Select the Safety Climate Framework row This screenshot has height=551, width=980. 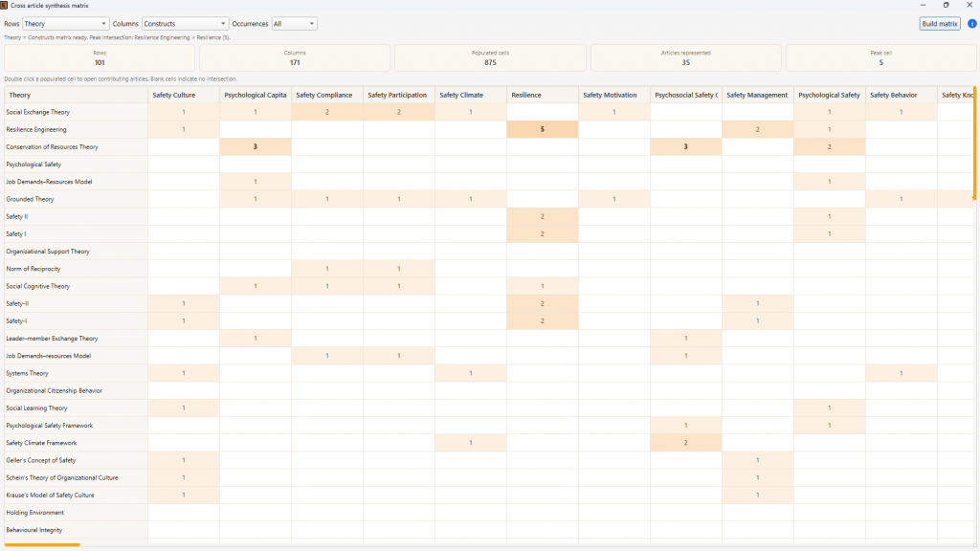(77, 443)
